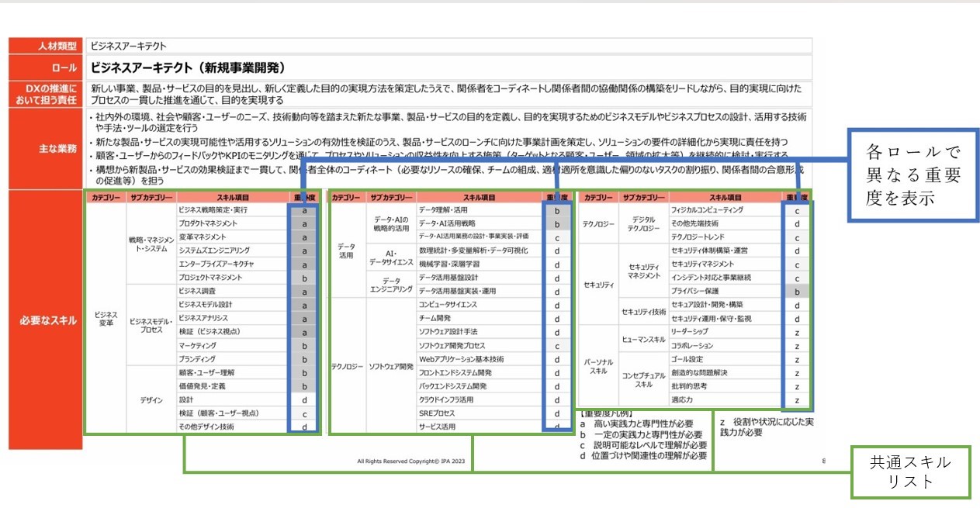Viewport: 980px width, 508px height.
Task: Click the 'DXの推進において担う責任' label
Action: (46, 94)
